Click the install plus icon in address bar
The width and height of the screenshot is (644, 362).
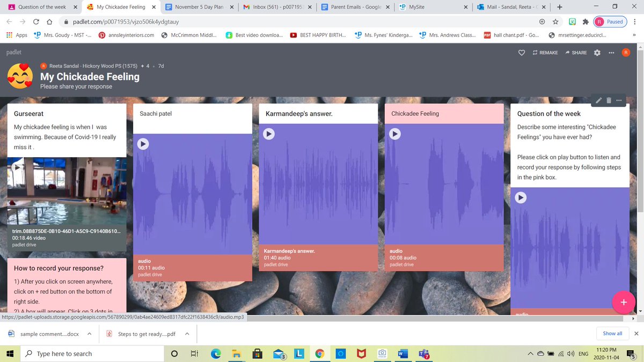pos(542,22)
